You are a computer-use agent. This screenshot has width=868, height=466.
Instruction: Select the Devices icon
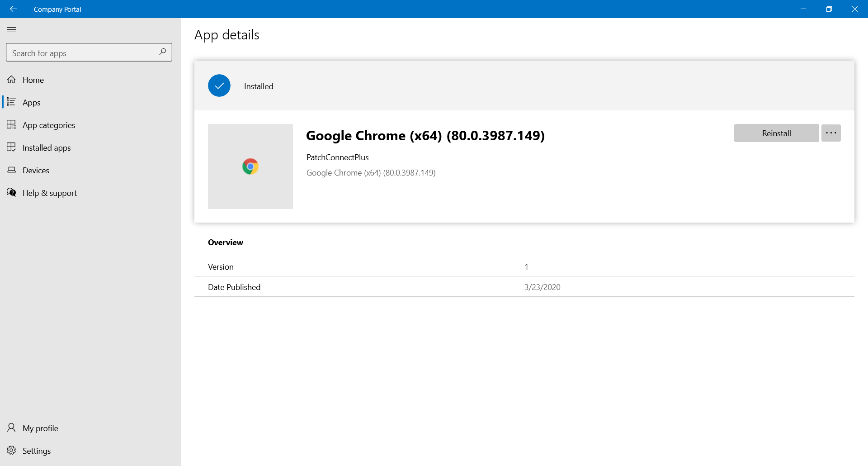click(12, 170)
